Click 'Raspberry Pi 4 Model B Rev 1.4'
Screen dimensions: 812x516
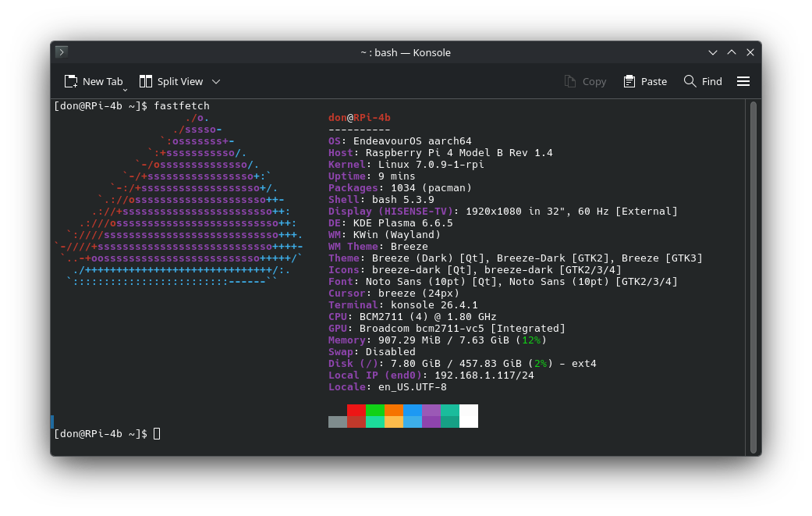pos(459,153)
